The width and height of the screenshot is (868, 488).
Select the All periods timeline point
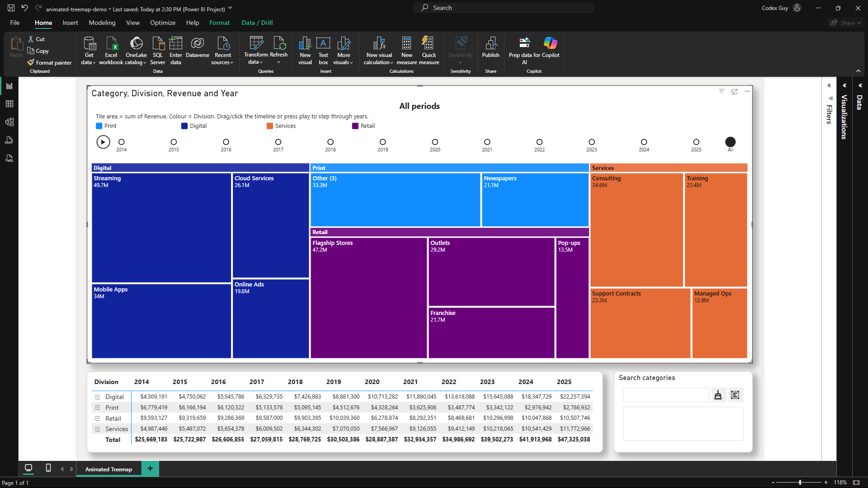click(x=730, y=142)
